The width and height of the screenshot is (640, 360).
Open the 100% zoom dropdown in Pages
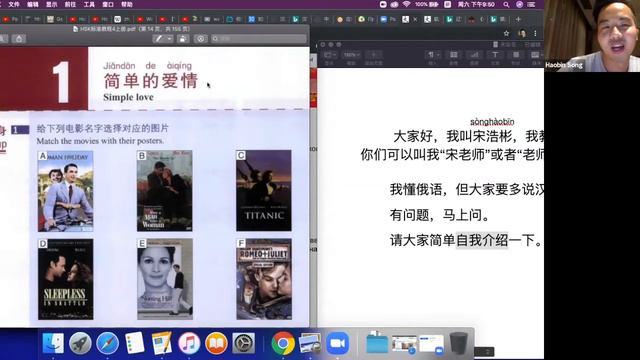coord(351,55)
